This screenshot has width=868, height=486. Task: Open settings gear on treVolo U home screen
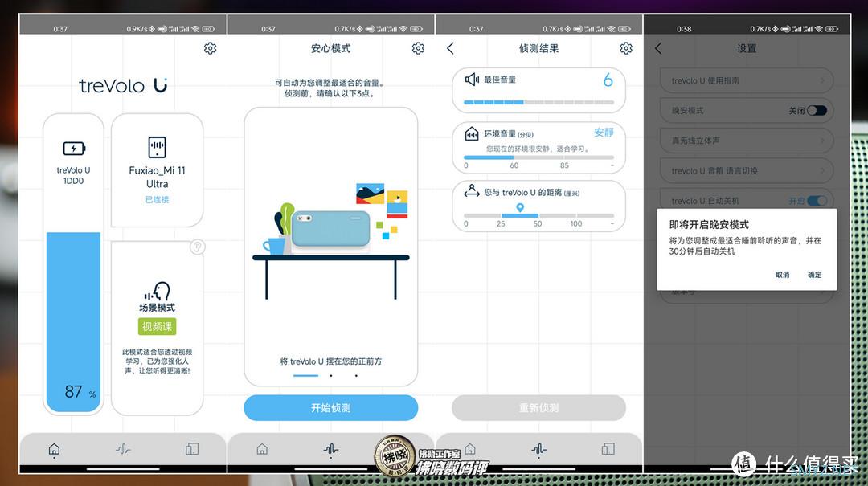(210, 48)
